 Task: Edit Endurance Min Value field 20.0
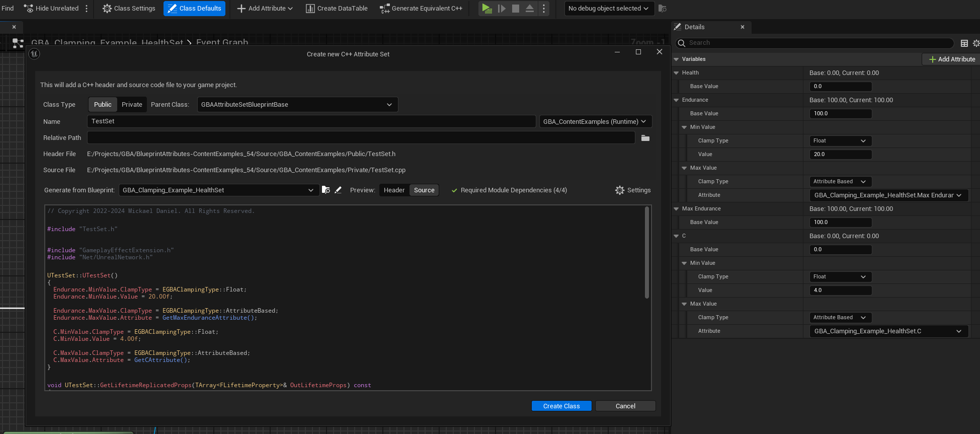[841, 155]
